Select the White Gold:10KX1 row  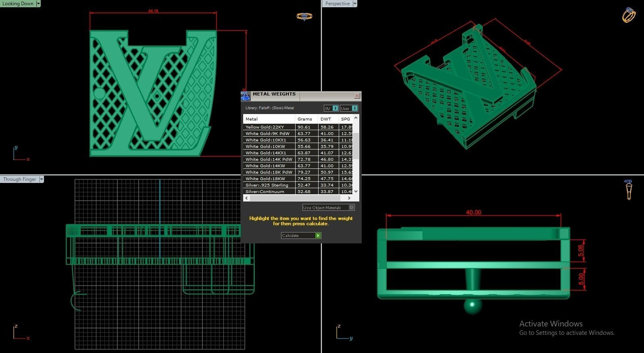(x=298, y=140)
